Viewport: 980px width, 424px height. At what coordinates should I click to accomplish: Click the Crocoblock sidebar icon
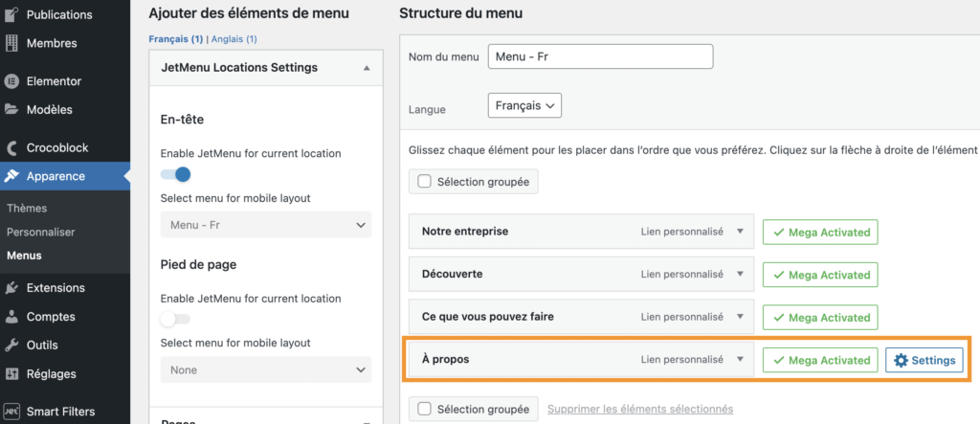point(12,147)
